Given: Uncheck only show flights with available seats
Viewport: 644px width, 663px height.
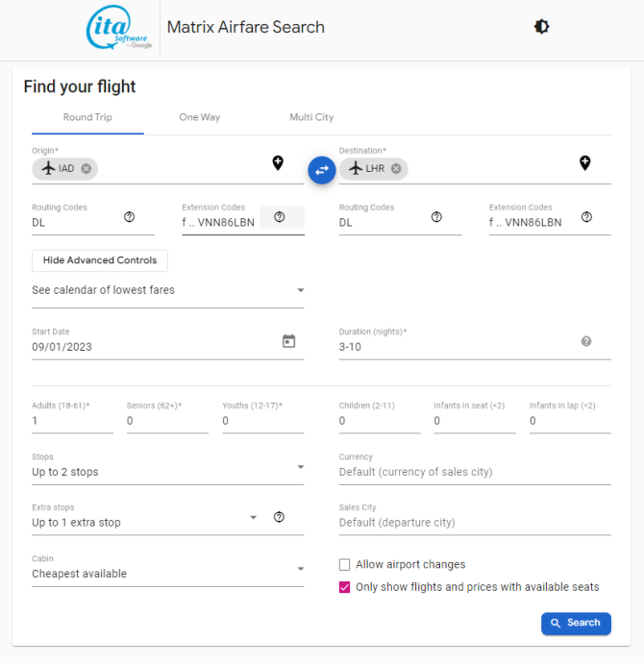Looking at the screenshot, I should point(345,587).
